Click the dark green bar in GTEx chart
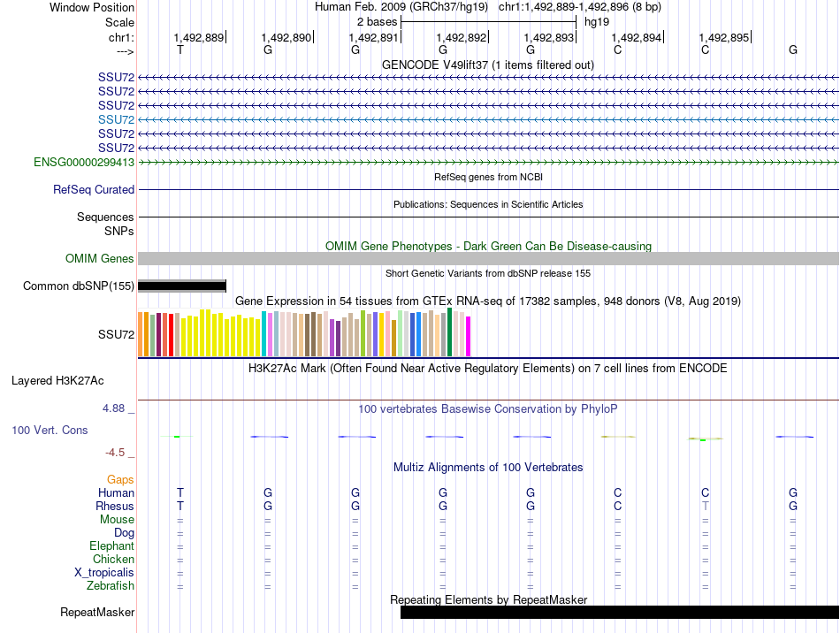The width and height of the screenshot is (840, 633). (x=449, y=332)
